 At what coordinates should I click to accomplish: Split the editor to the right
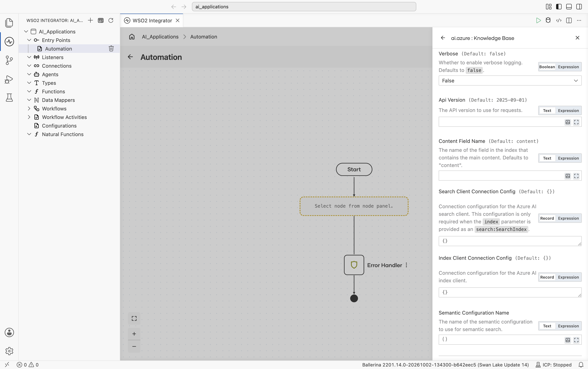pos(569,20)
